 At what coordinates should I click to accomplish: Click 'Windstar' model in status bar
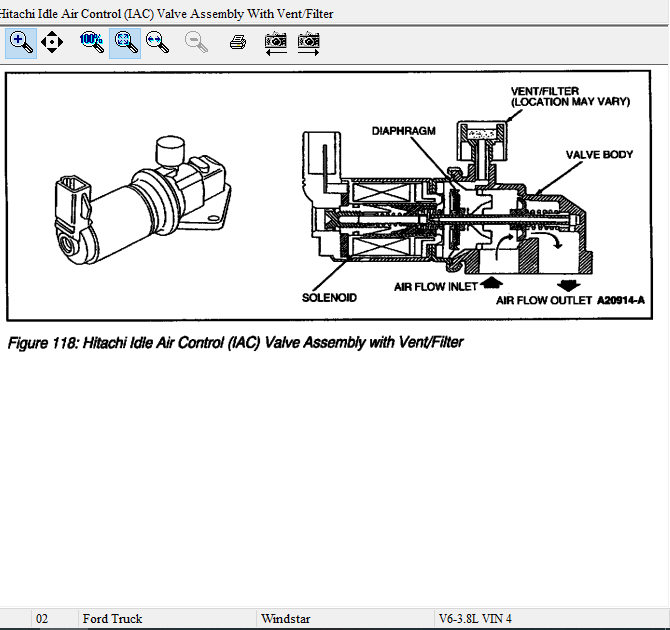click(x=285, y=619)
